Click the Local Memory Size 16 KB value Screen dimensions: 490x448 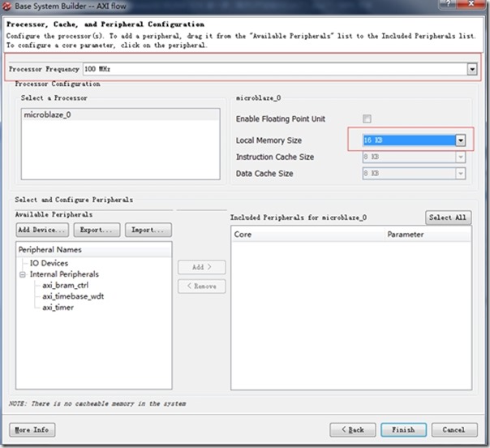[409, 140]
